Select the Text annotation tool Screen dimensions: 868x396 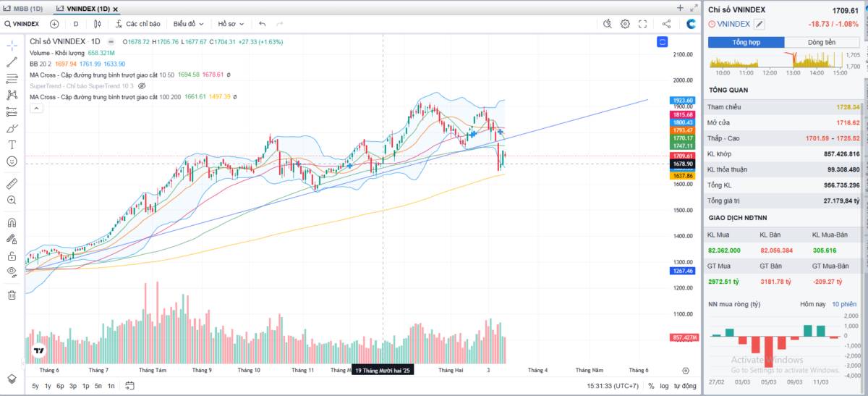[x=12, y=145]
